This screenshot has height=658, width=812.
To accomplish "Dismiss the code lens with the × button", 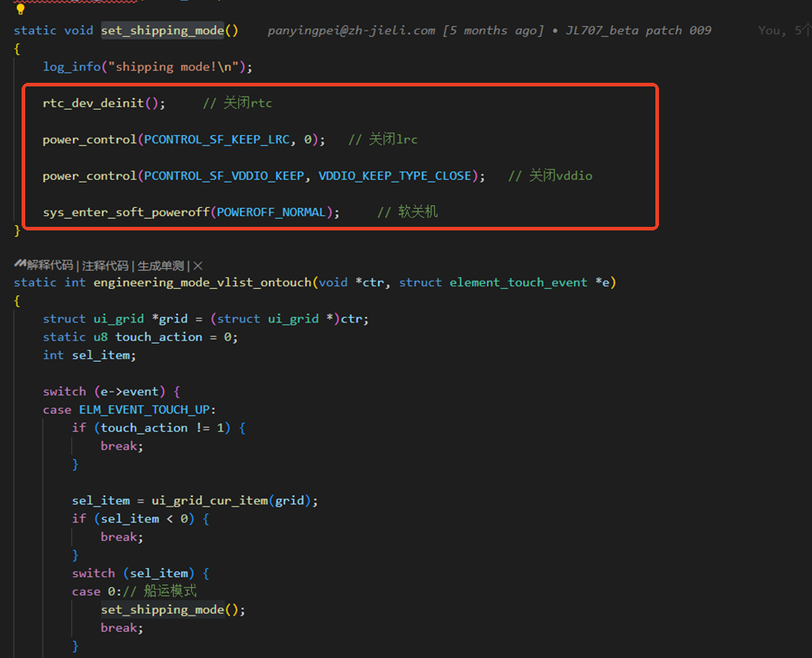I will [198, 266].
